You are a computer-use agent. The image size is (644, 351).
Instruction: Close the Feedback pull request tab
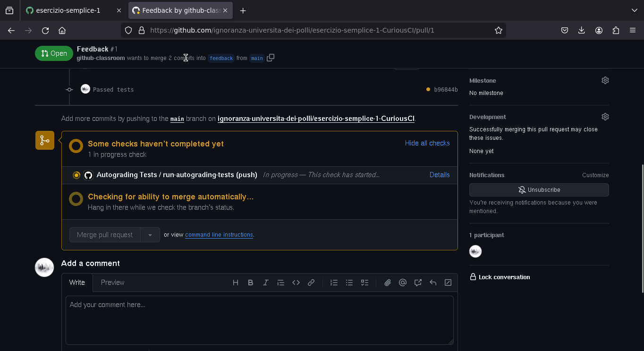click(225, 10)
